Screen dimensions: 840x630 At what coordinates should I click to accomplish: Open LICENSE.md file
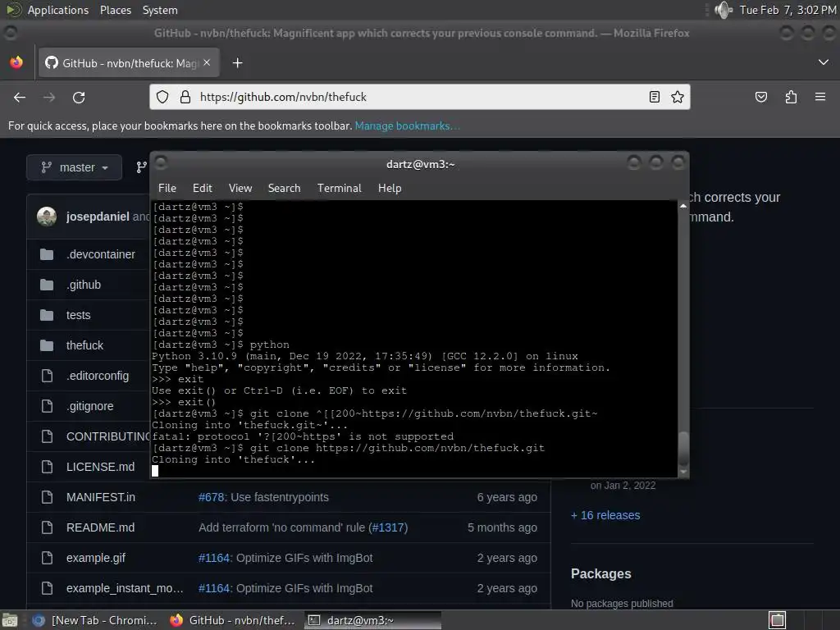(x=100, y=467)
